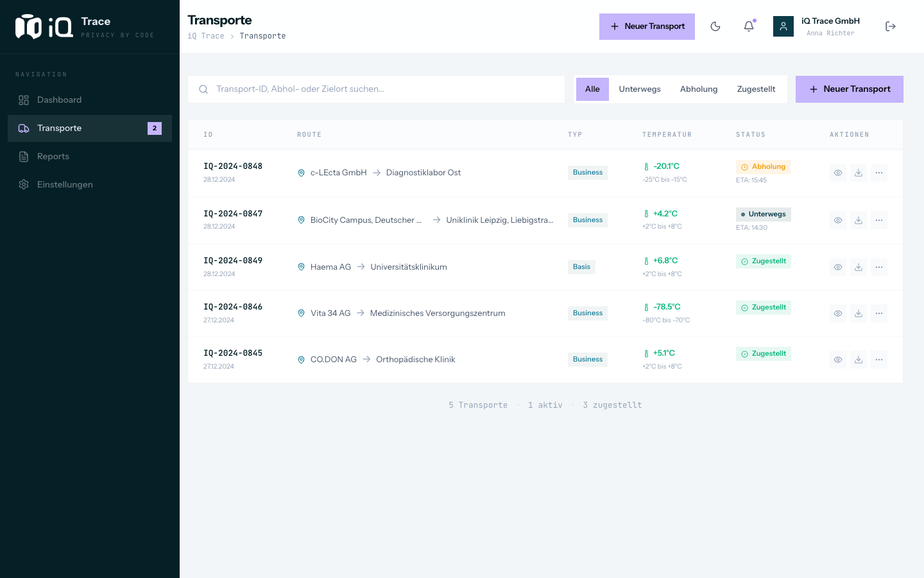This screenshot has height=578, width=924.
Task: Open more options menu for IQ-2024-0849
Action: click(879, 267)
